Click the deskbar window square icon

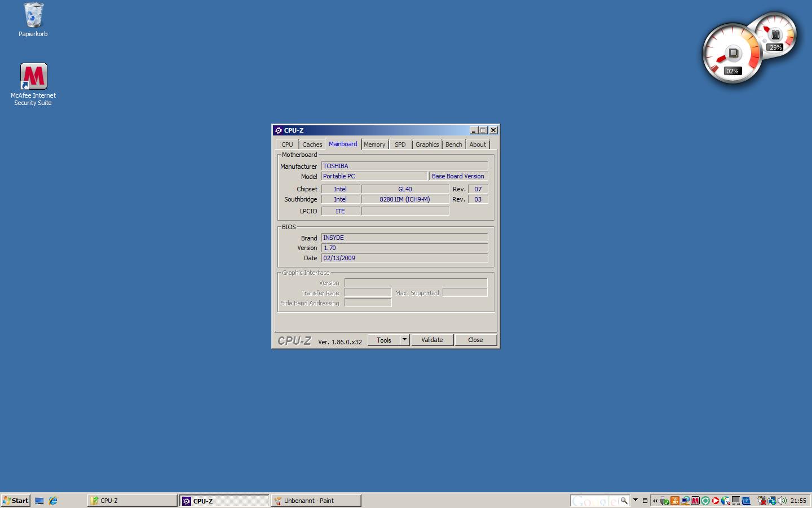(645, 501)
